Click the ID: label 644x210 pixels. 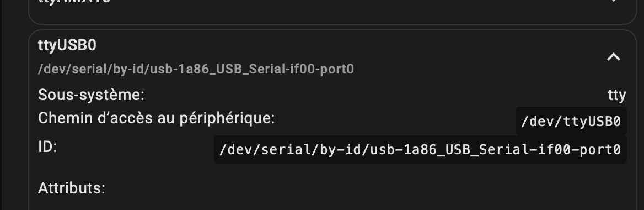[47, 146]
